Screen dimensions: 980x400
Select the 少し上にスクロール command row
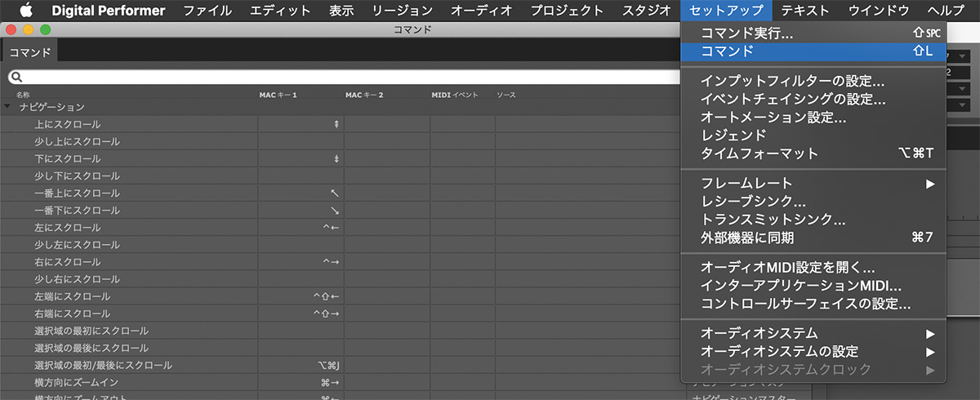(340, 141)
